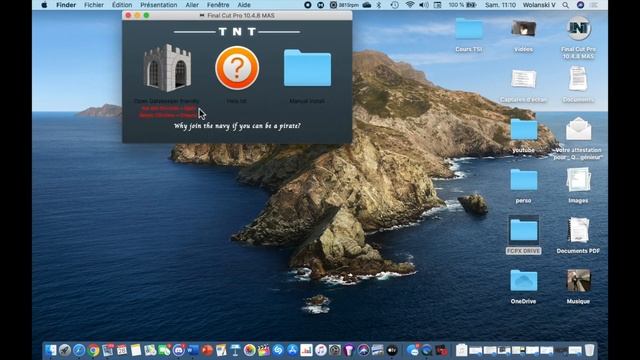Open the Fenêtre menu

point(218,5)
